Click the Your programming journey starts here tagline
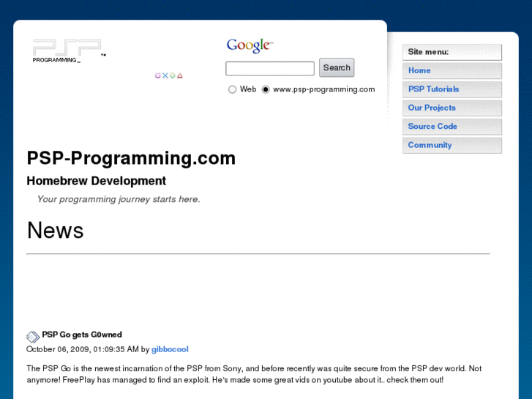This screenshot has height=399, width=532. (x=119, y=199)
